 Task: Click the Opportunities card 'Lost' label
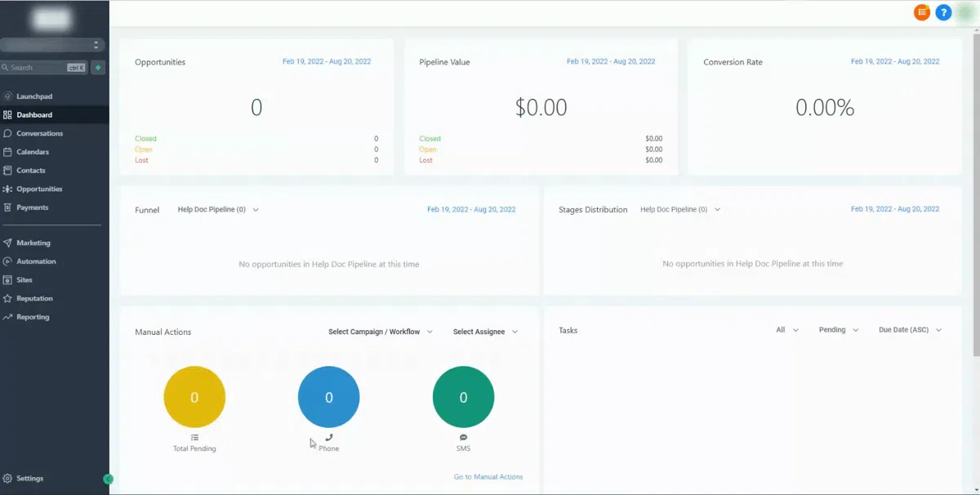click(141, 160)
